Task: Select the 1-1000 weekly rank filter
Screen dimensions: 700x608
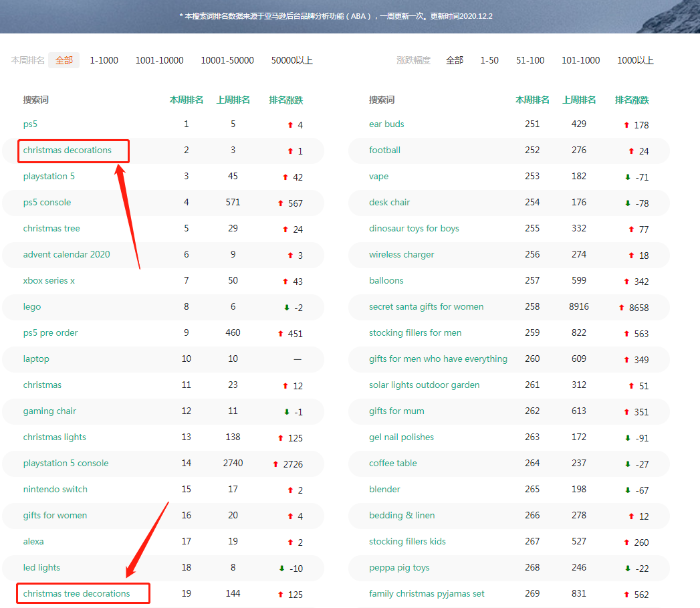Action: coord(104,60)
